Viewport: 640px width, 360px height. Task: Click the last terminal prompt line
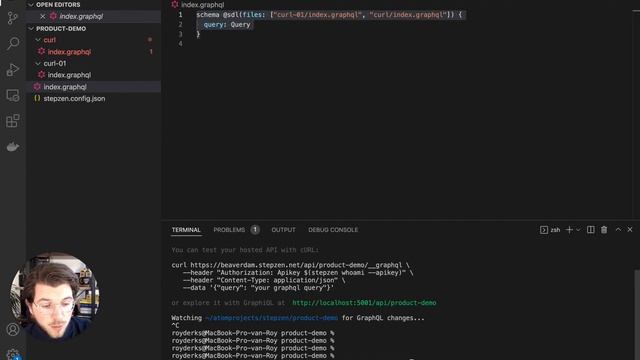[x=253, y=356]
